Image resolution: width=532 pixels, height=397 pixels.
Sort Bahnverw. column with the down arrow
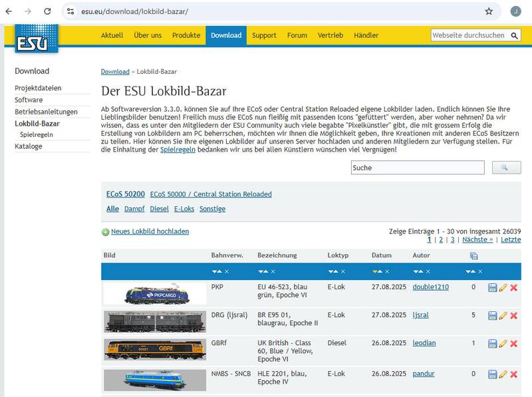pos(214,271)
